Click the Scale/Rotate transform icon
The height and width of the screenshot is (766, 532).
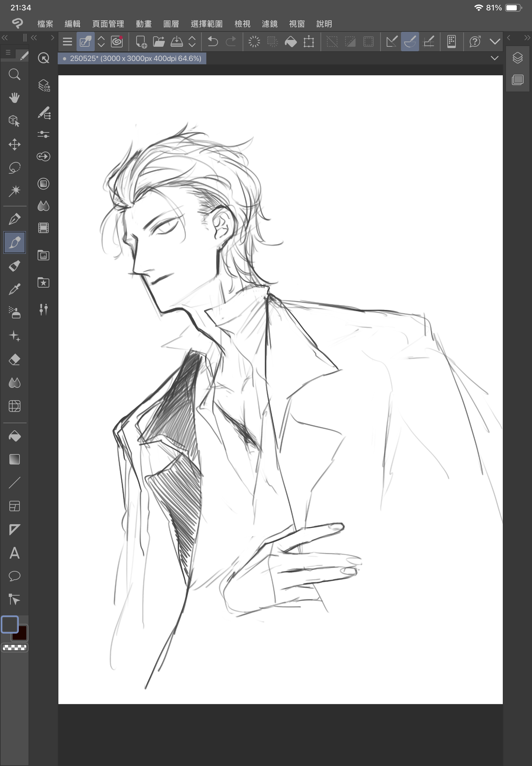(x=309, y=42)
